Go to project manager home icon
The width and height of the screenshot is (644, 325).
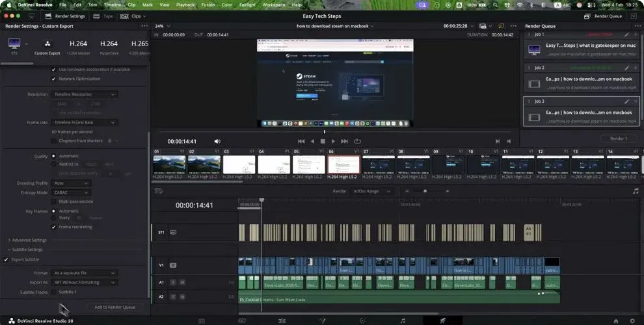[x=615, y=321]
